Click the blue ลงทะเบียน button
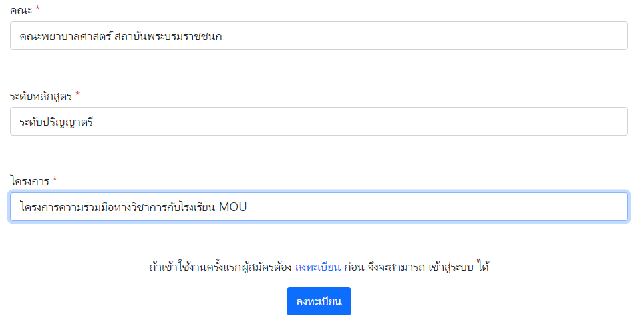The height and width of the screenshot is (328, 644). [x=319, y=301]
